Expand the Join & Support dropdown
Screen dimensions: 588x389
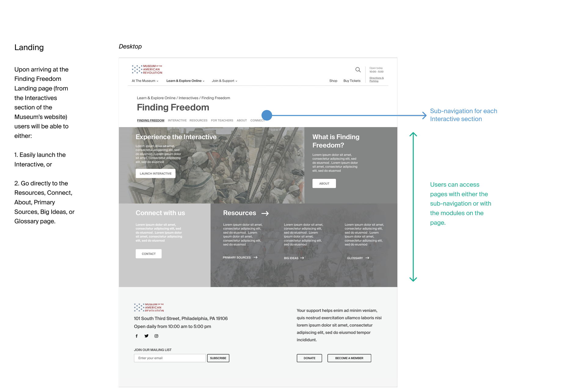coord(225,81)
